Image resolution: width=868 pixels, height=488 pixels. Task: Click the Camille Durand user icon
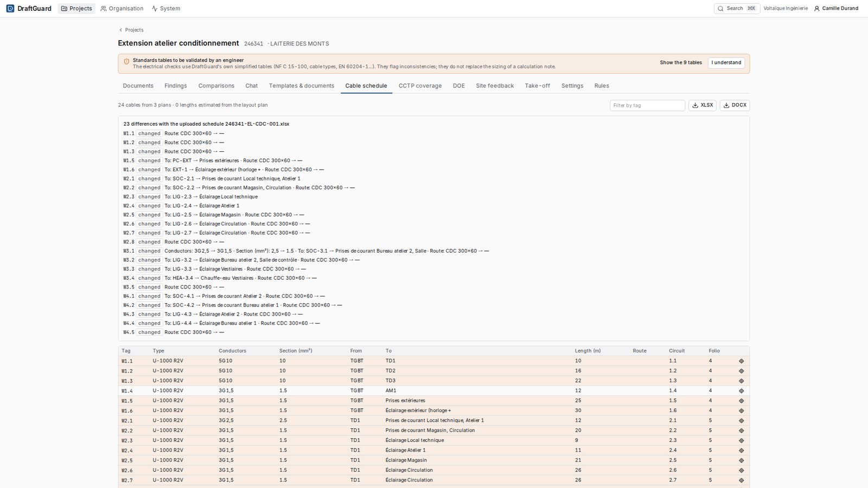pyautogui.click(x=817, y=9)
